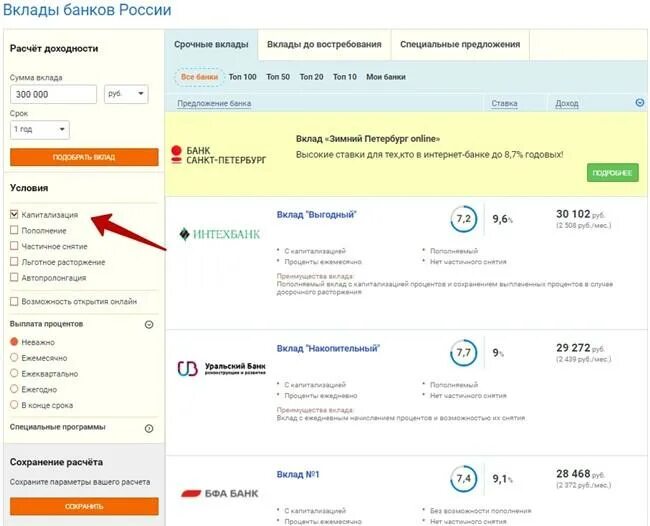Image resolution: width=650 pixels, height=526 pixels.
Task: Open the Вклад "Выгодный" link
Action: click(317, 215)
